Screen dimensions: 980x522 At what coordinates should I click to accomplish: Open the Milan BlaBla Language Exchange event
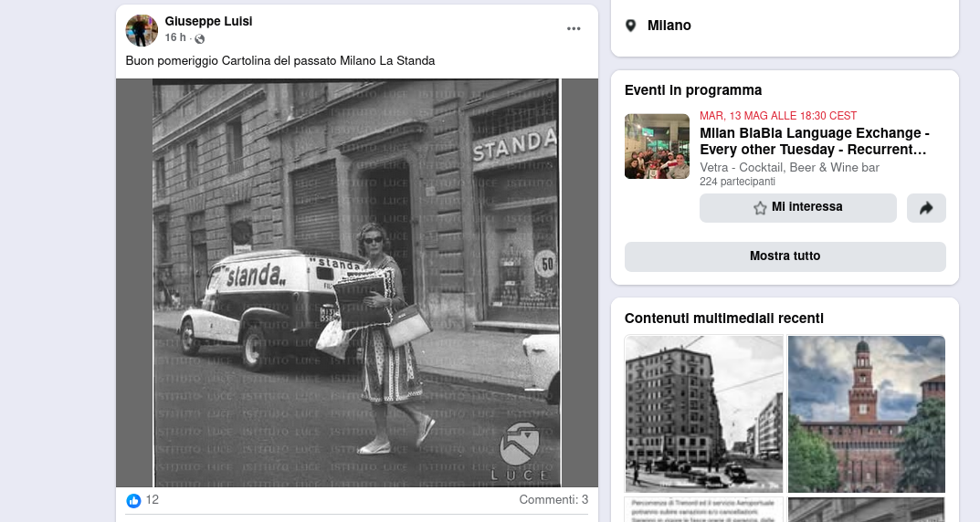814,141
